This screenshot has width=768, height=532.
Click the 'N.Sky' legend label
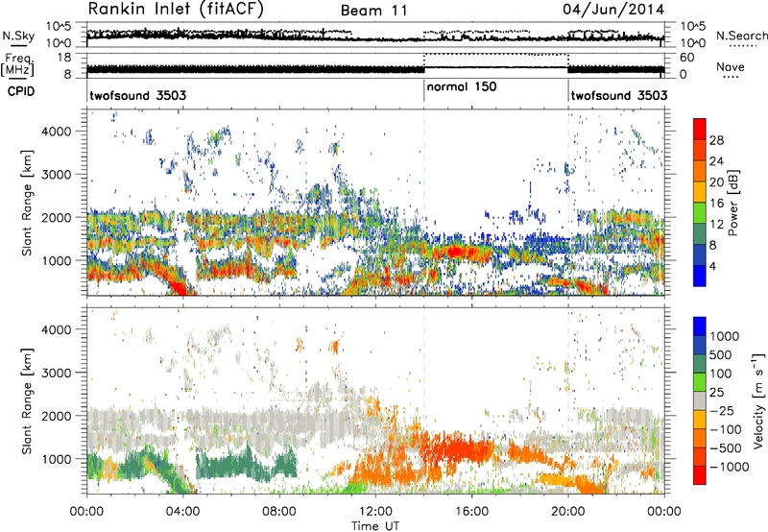tap(18, 36)
